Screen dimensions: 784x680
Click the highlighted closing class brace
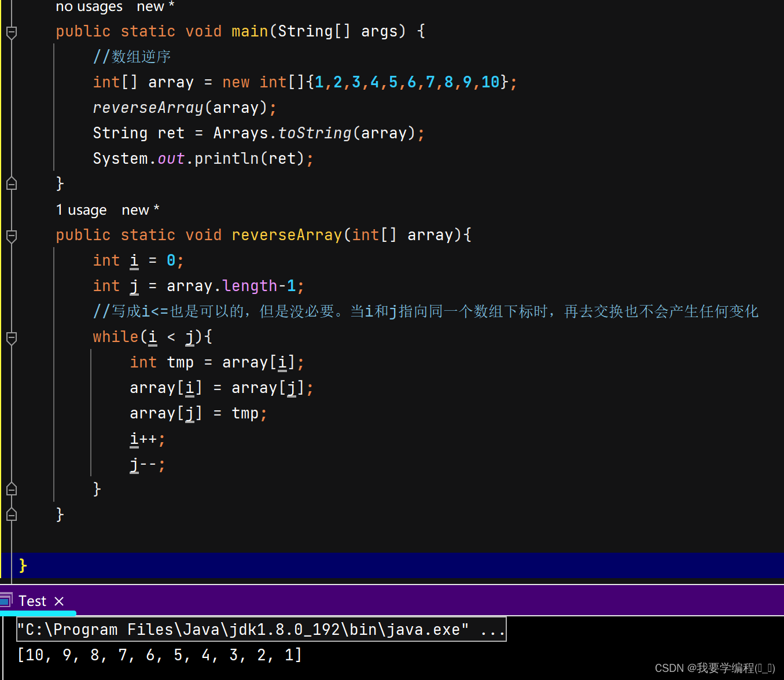(23, 565)
